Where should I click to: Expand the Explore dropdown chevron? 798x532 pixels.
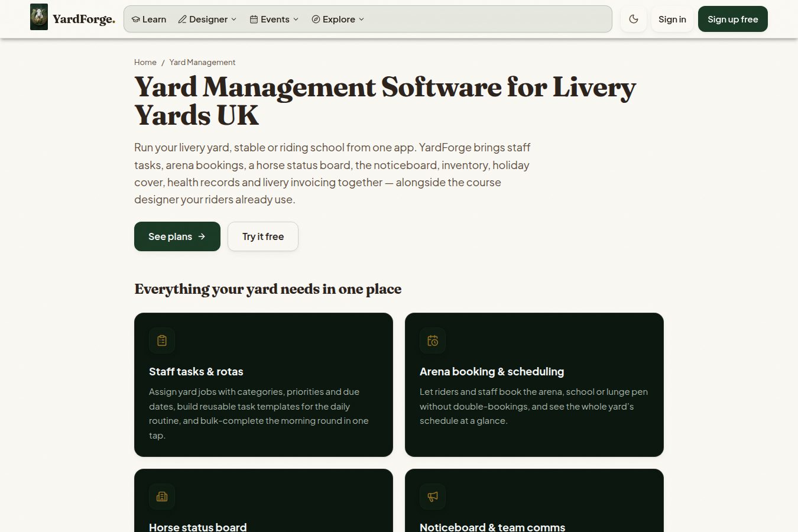(362, 20)
